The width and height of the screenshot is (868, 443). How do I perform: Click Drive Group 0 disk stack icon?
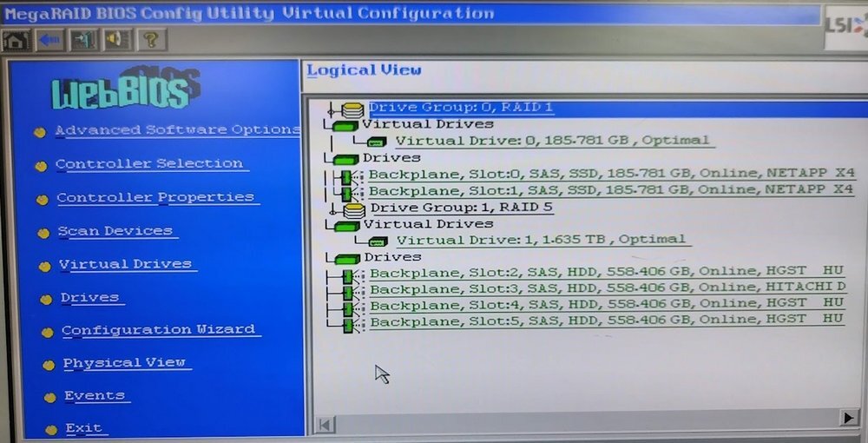[352, 109]
